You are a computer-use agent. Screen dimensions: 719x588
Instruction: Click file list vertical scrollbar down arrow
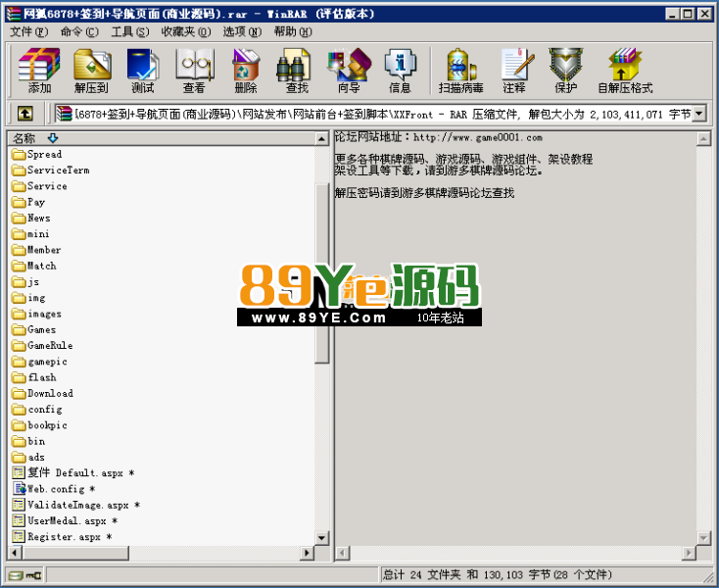[322, 538]
